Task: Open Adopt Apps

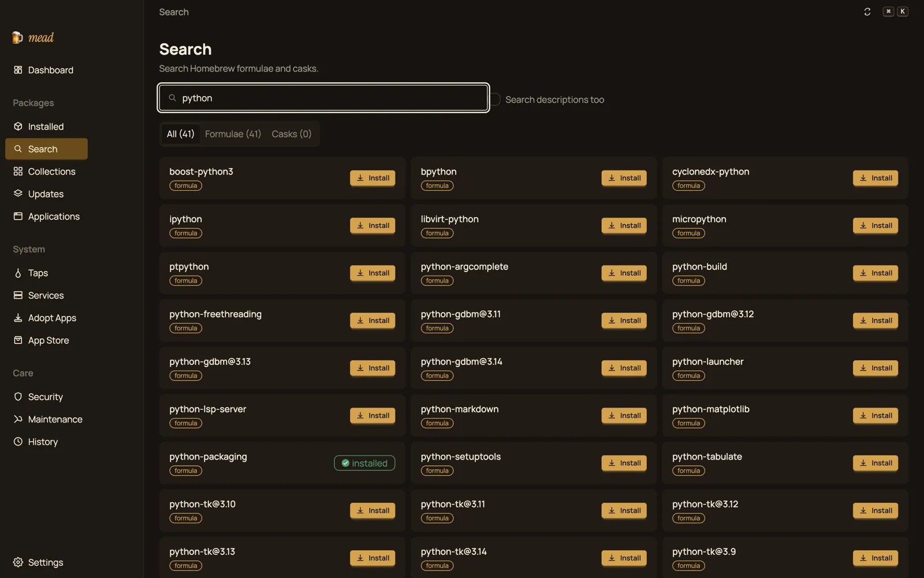Action: click(x=46, y=318)
